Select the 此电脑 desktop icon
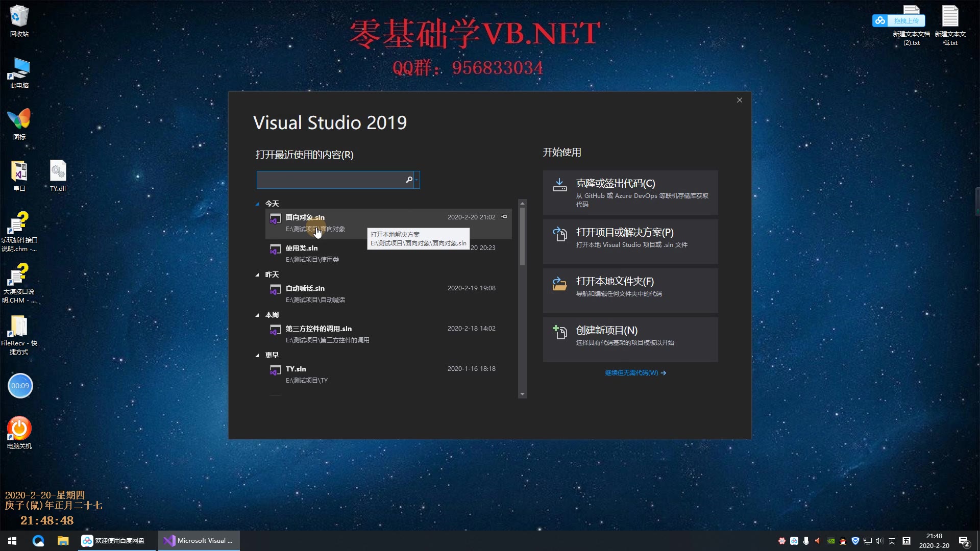The image size is (980, 551). point(19,72)
